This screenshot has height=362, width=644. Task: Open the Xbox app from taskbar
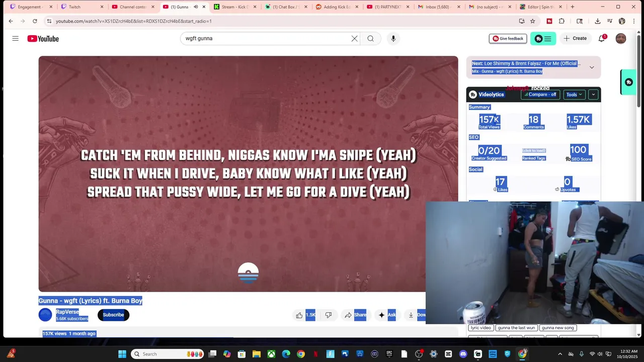[271, 354]
